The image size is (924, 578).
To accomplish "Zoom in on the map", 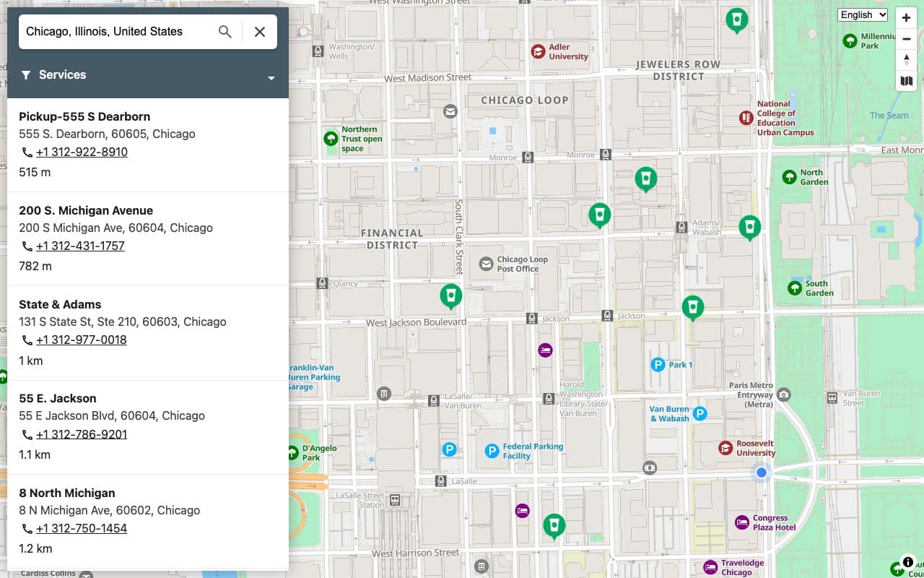I will [907, 18].
